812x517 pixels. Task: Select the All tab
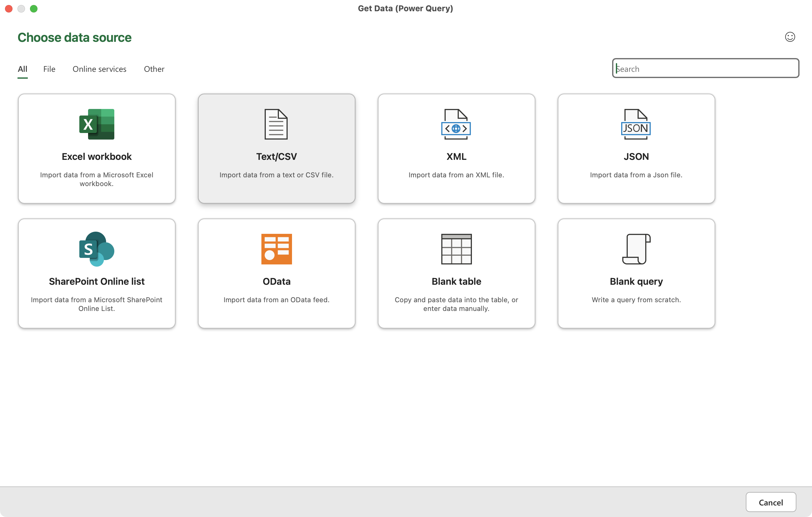coord(22,69)
